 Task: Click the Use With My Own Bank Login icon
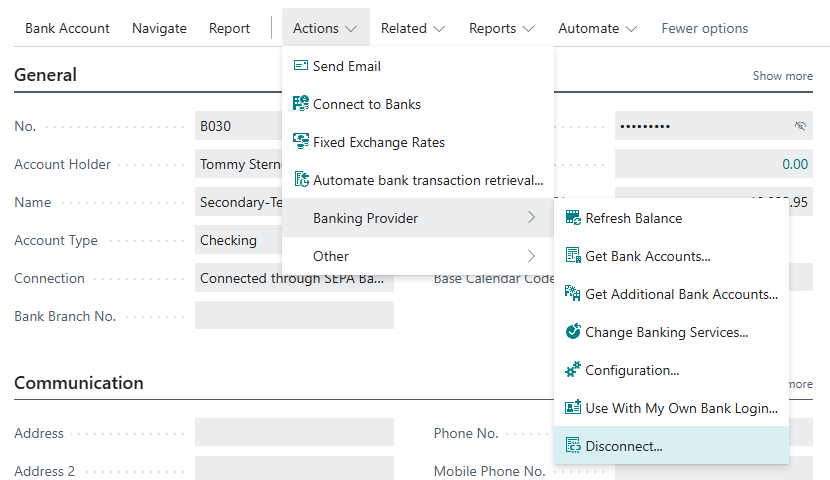[573, 407]
